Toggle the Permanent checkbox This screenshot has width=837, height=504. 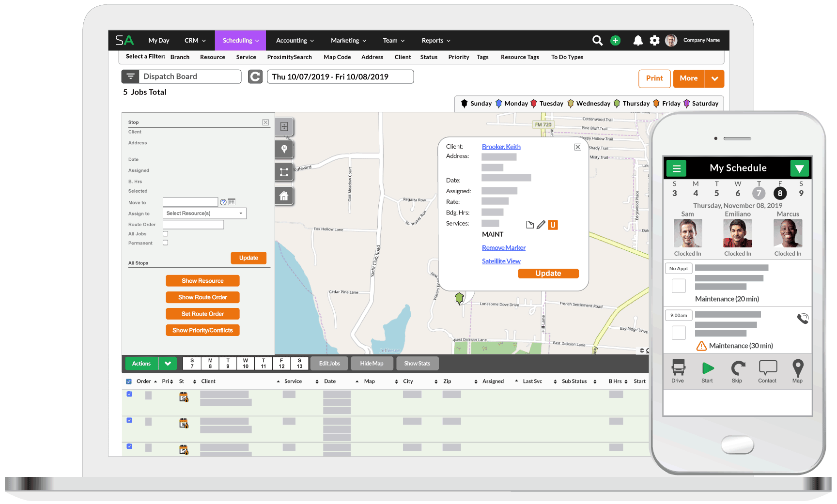[165, 243]
